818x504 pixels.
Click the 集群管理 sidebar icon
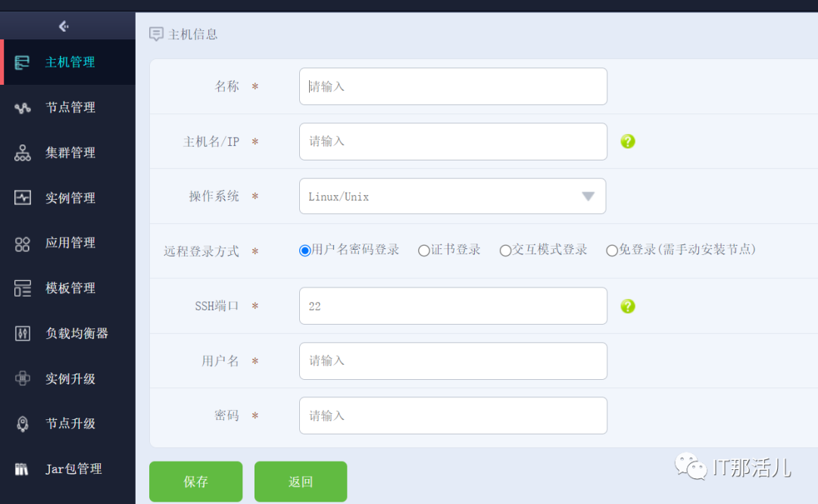coord(23,153)
